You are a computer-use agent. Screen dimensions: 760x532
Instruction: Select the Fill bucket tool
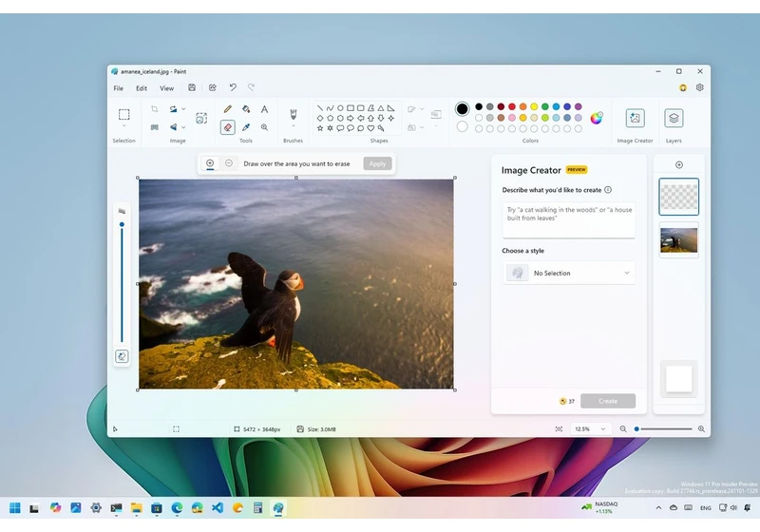(246, 109)
